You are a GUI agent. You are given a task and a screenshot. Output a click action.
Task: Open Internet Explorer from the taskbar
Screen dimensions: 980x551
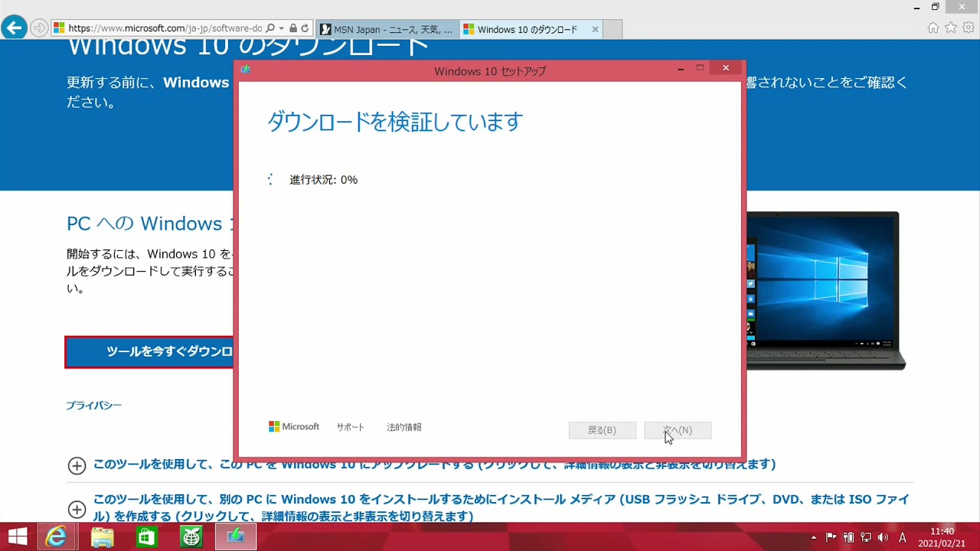tap(56, 537)
